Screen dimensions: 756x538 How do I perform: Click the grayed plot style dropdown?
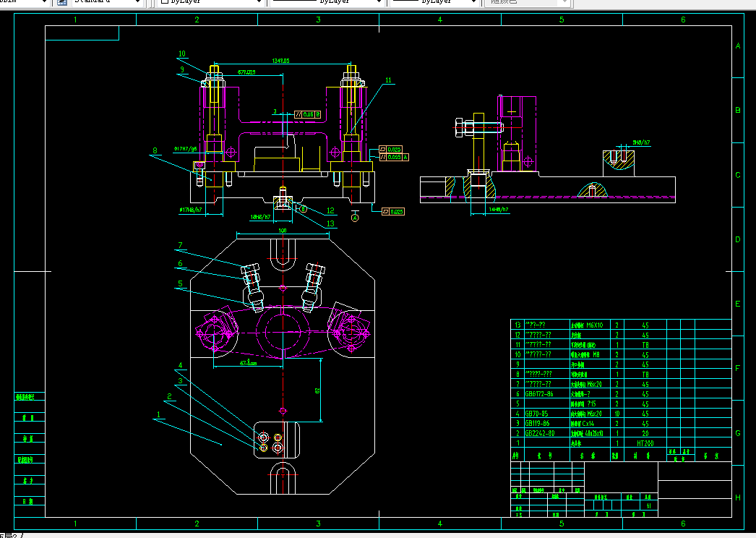[528, 2]
